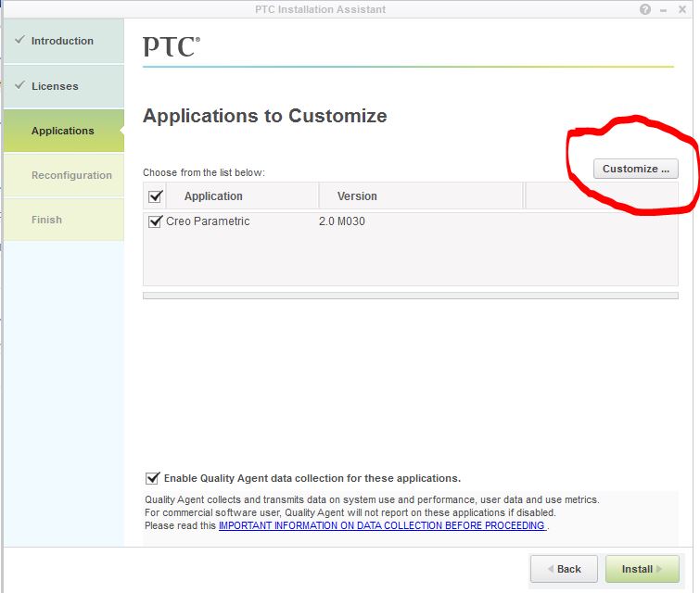The width and height of the screenshot is (700, 593).
Task: Disable Quality Agent data collection checkbox
Action: [152, 478]
